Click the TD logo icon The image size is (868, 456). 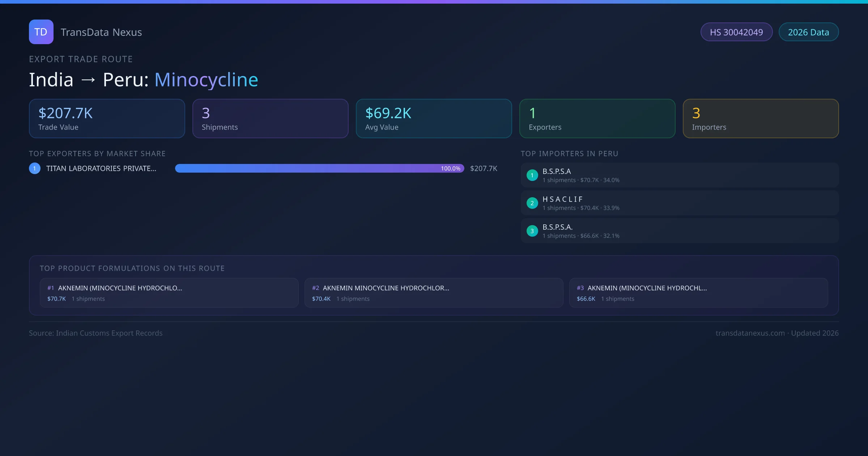[x=41, y=32]
